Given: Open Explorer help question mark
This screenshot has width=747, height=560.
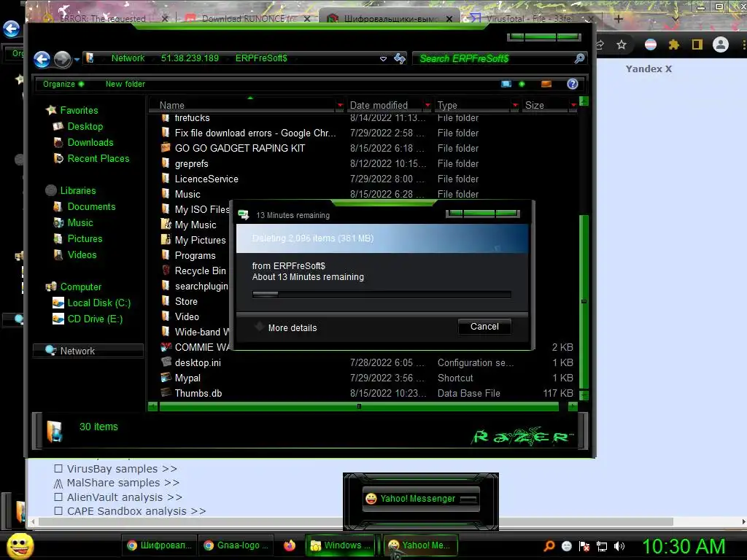Looking at the screenshot, I should click(573, 85).
